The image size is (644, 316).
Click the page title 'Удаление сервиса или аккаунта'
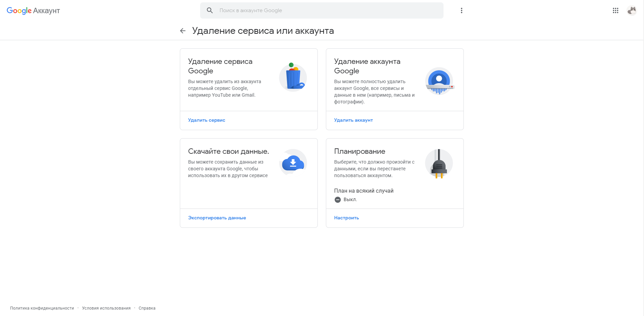point(263,31)
